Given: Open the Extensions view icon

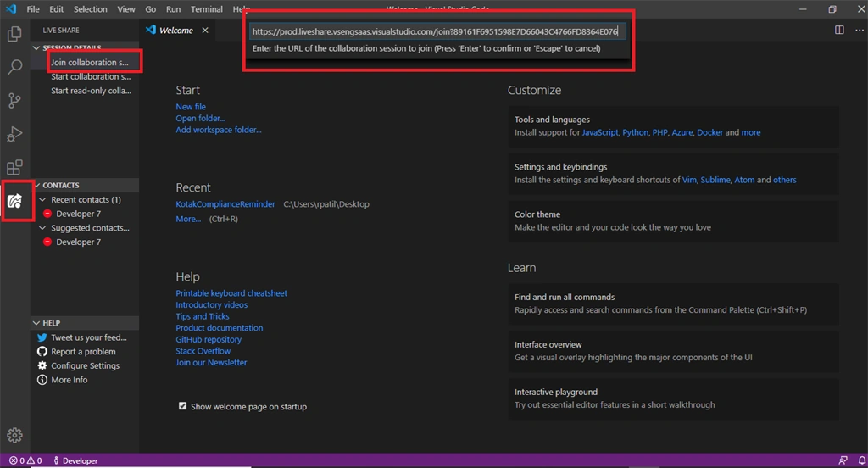Looking at the screenshot, I should 14,167.
